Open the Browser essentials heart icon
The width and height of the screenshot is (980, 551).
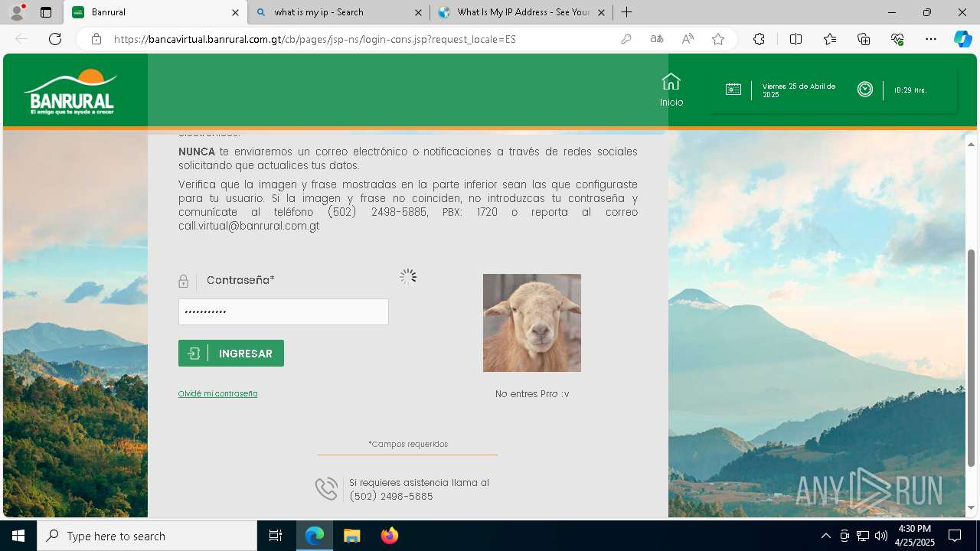897,39
